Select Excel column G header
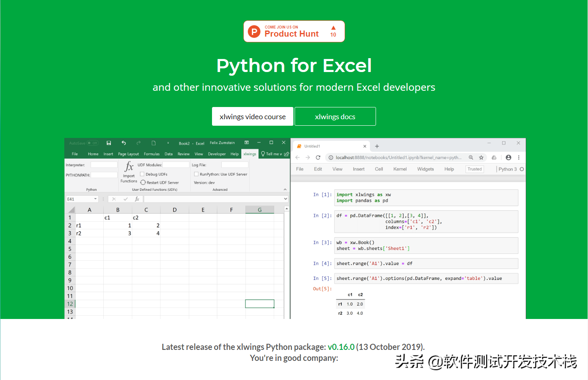588x380 pixels. pyautogui.click(x=260, y=210)
